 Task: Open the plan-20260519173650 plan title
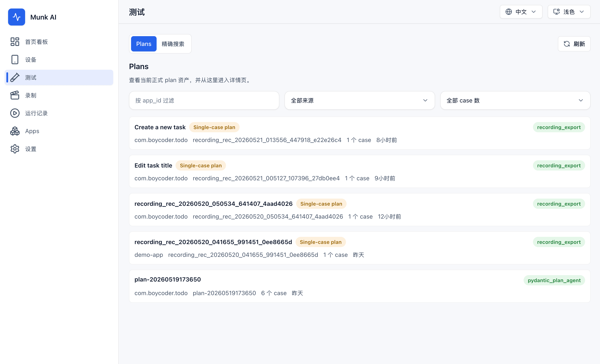(x=168, y=279)
